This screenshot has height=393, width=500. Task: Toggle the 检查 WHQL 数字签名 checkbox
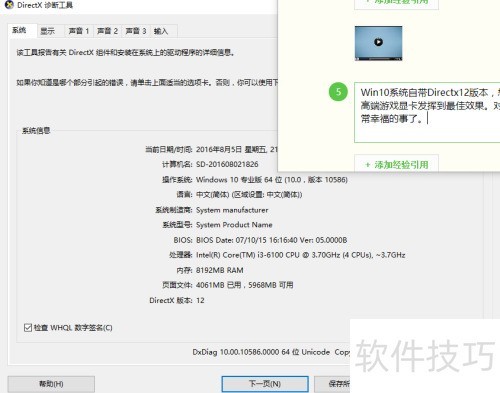(x=28, y=328)
